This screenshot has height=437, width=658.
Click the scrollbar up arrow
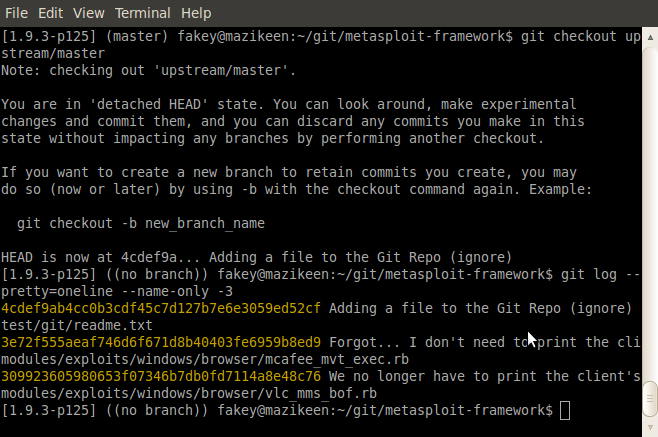[x=650, y=37]
